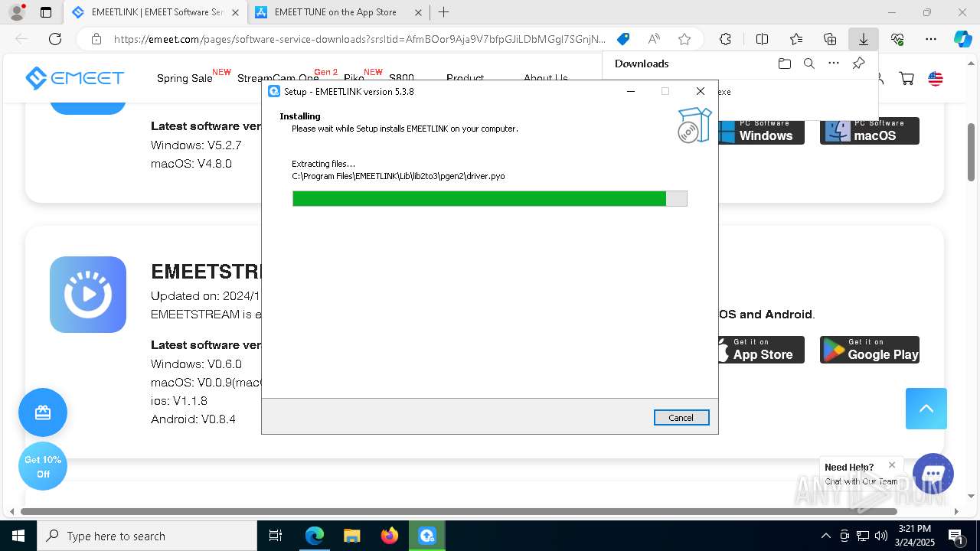This screenshot has height=551, width=980.
Task: Open the Windows Start menu
Action: pos(18,536)
